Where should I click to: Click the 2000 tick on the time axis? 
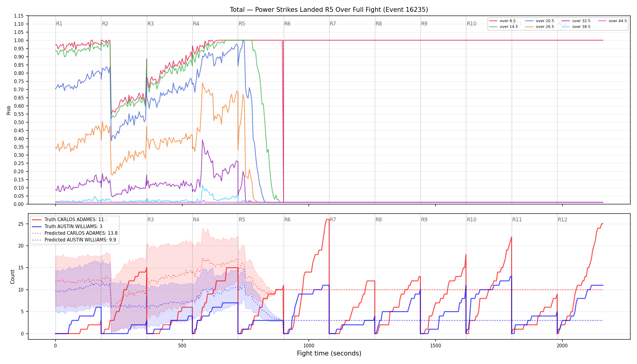[562, 345]
